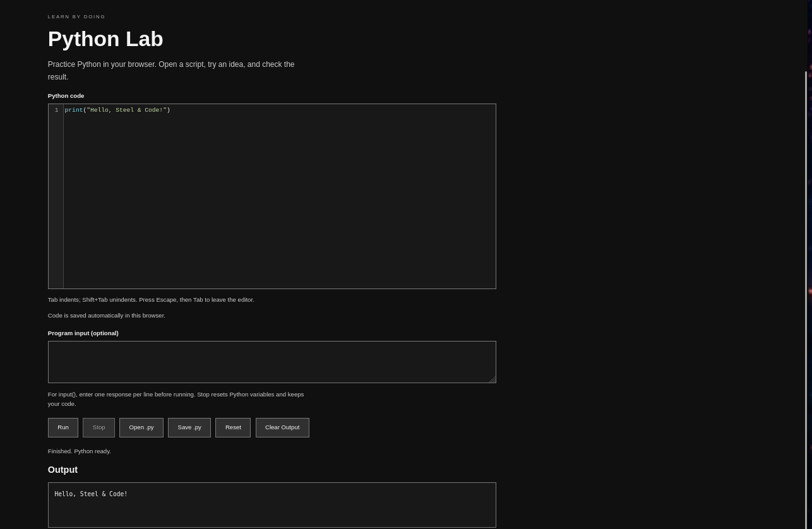Clear the Output panel
Image resolution: width=812 pixels, height=529 pixels.
282,427
